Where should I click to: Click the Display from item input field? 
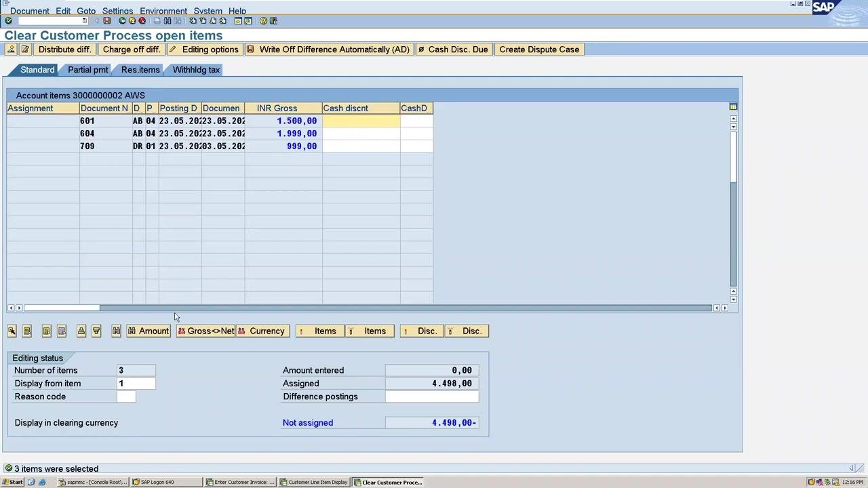click(x=136, y=384)
